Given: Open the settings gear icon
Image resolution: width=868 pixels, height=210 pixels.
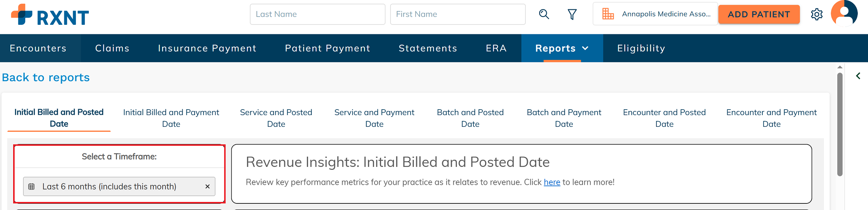Looking at the screenshot, I should pos(816,14).
